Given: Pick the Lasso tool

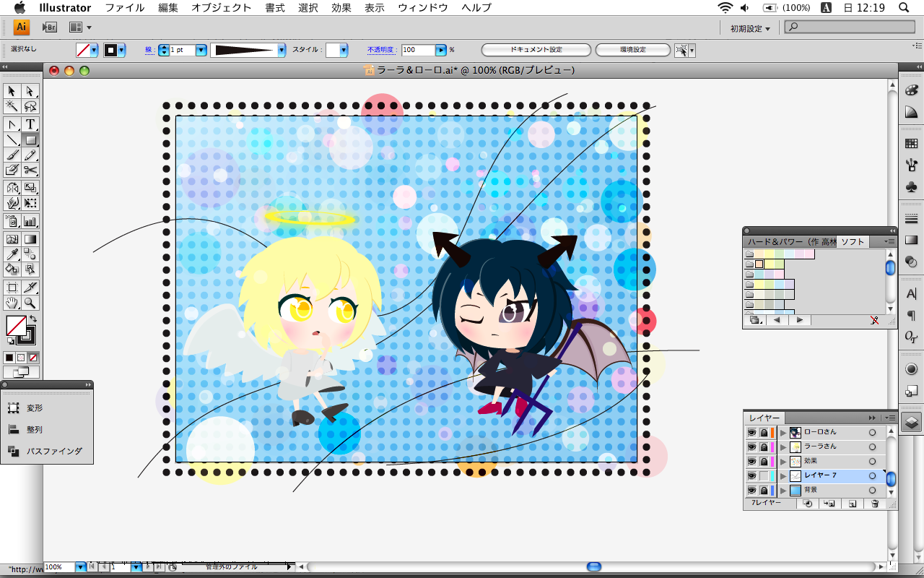Looking at the screenshot, I should [x=30, y=106].
